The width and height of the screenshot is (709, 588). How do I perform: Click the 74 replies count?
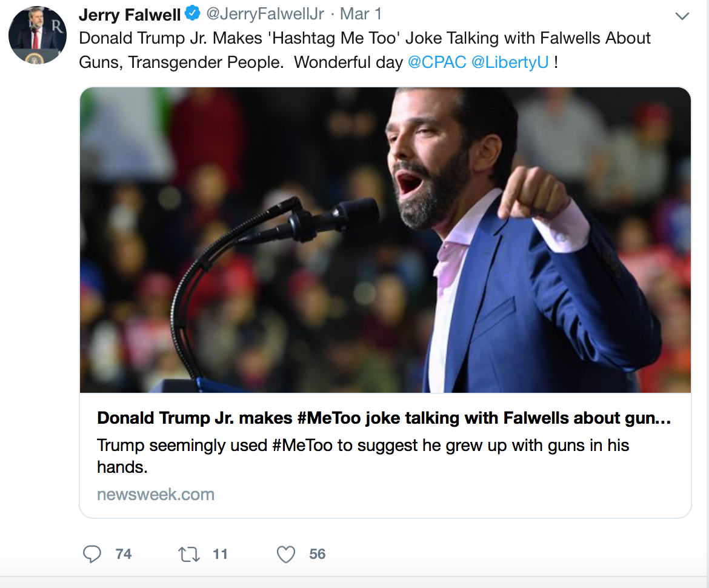124,554
